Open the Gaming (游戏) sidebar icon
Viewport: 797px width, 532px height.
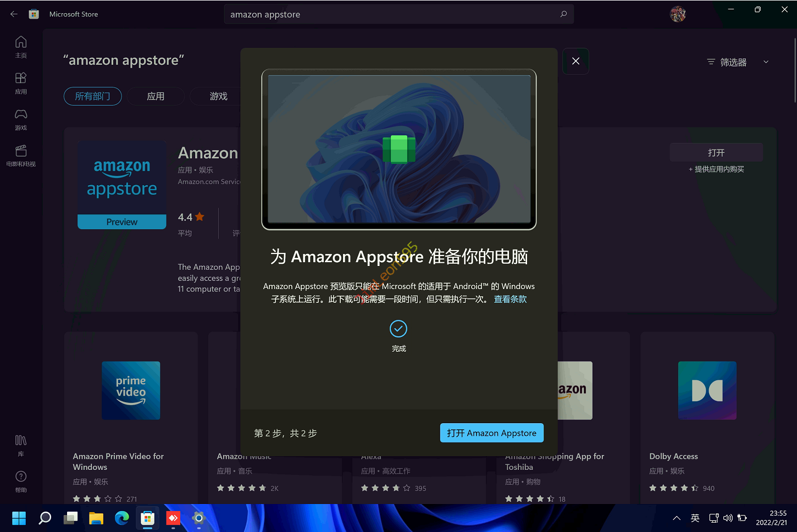[x=21, y=119]
